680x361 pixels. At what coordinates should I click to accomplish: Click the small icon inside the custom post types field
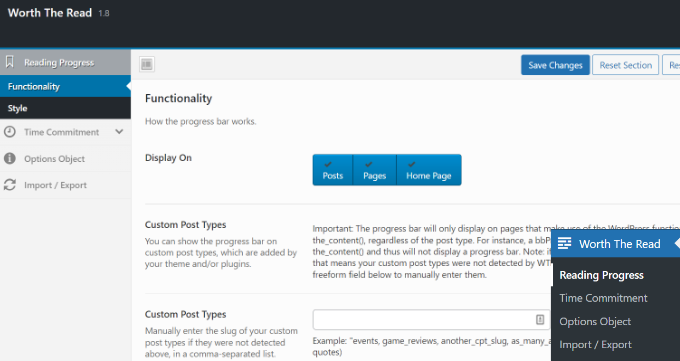pos(540,320)
